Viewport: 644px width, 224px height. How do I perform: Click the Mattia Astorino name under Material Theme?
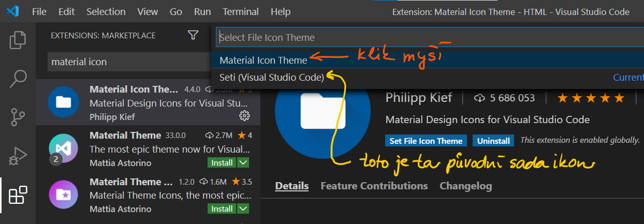click(121, 162)
